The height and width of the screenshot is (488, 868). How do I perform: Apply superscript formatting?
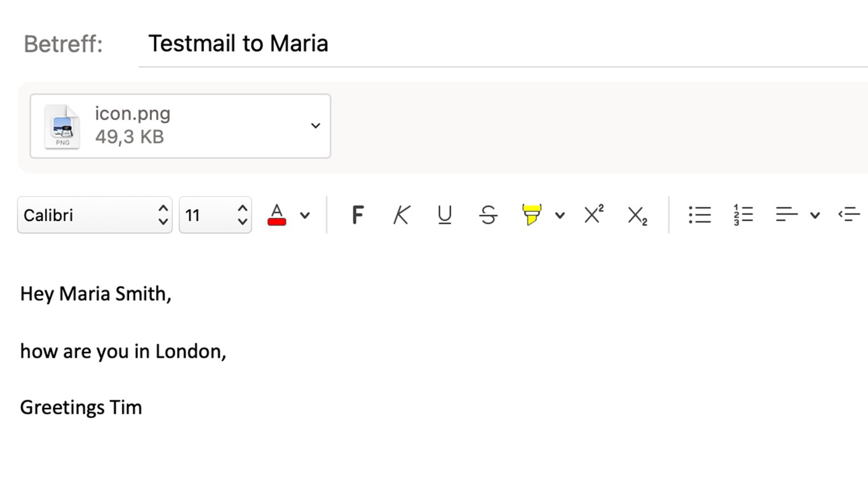(593, 215)
